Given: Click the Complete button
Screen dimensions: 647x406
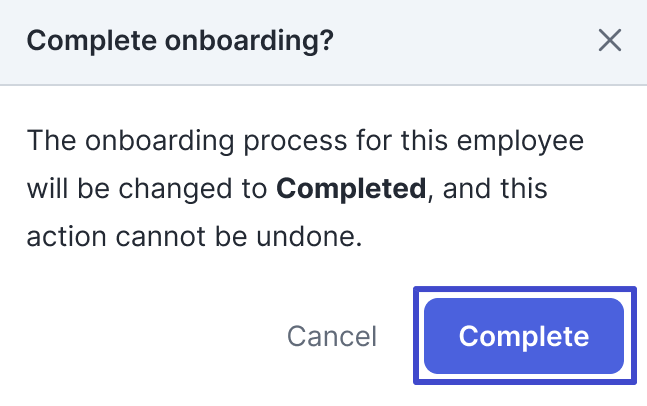Looking at the screenshot, I should (524, 336).
